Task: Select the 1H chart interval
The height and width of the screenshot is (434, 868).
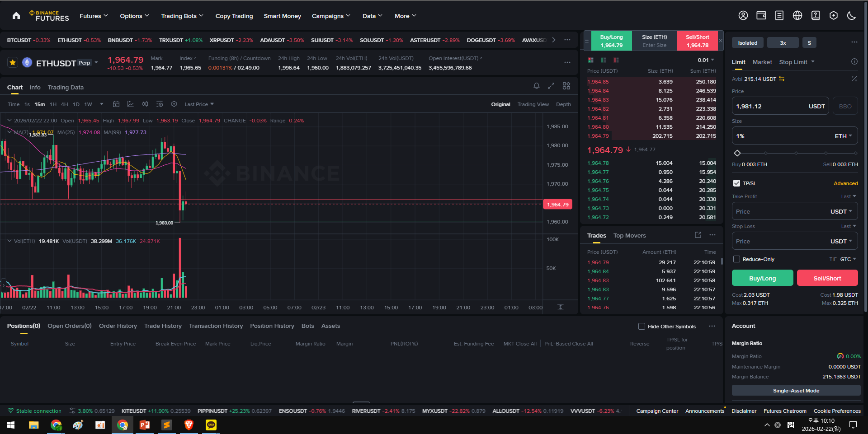Action: [53, 104]
